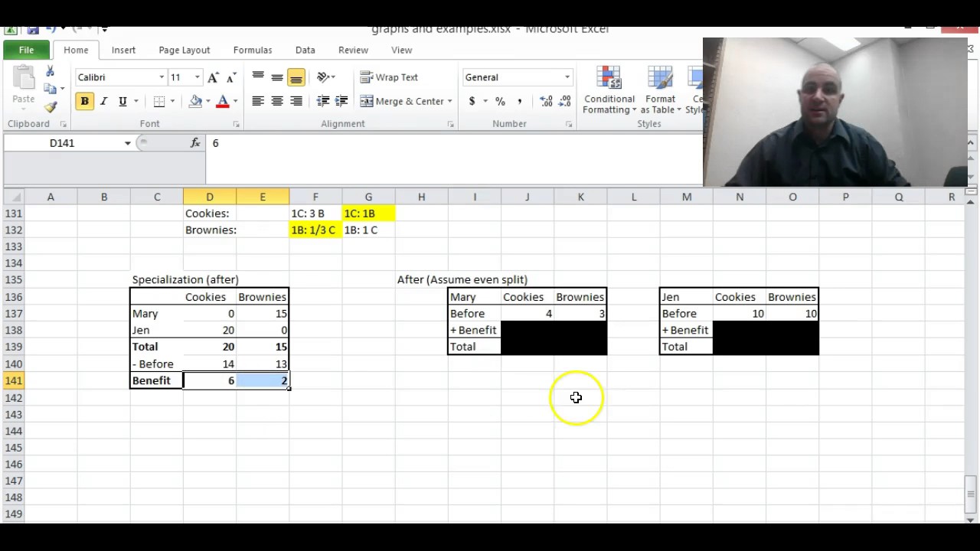Toggle Italic formatting

[x=103, y=101]
